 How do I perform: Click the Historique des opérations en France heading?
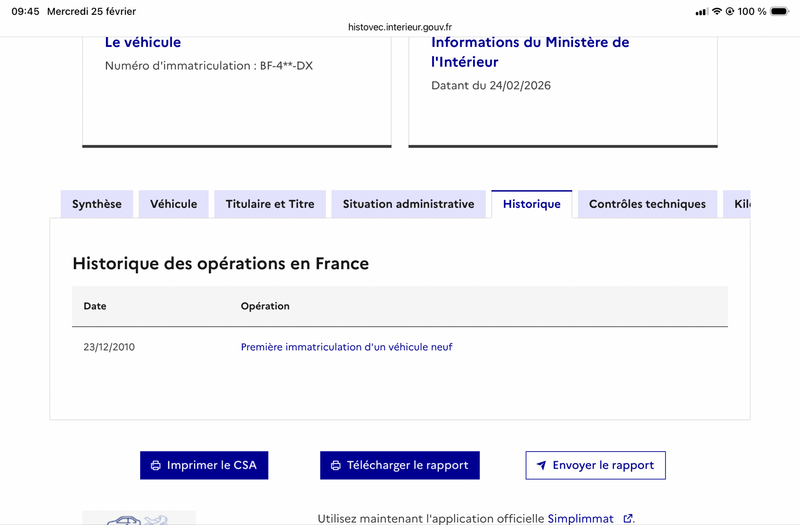tap(220, 264)
